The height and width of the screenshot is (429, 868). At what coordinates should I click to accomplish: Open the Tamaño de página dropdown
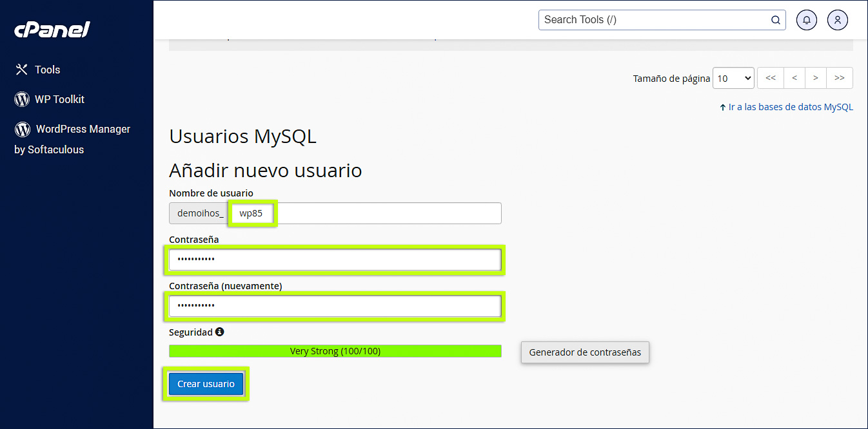coord(733,77)
